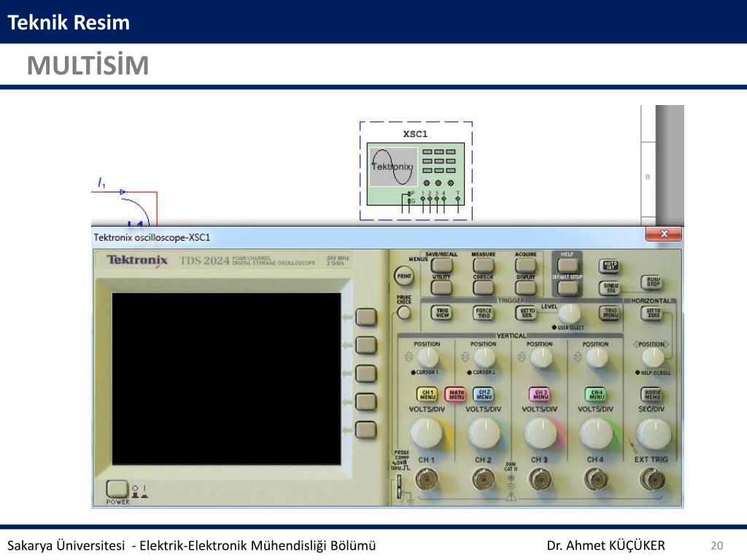
Task: Click the PROBE CHECK button
Action: tap(403, 312)
